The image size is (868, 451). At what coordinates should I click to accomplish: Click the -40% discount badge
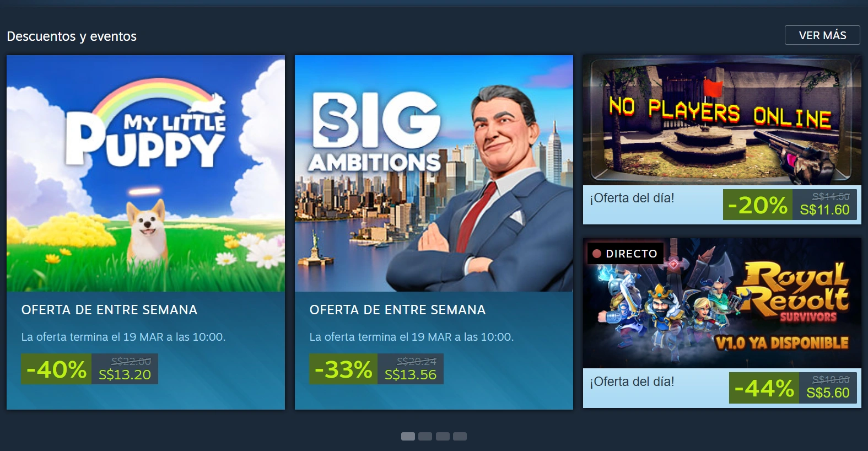pos(56,369)
